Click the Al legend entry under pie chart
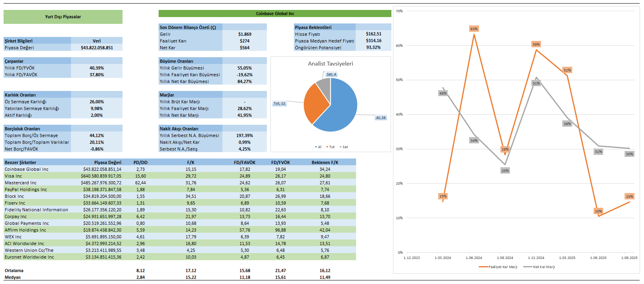The height and width of the screenshot is (284, 644). pos(318,147)
